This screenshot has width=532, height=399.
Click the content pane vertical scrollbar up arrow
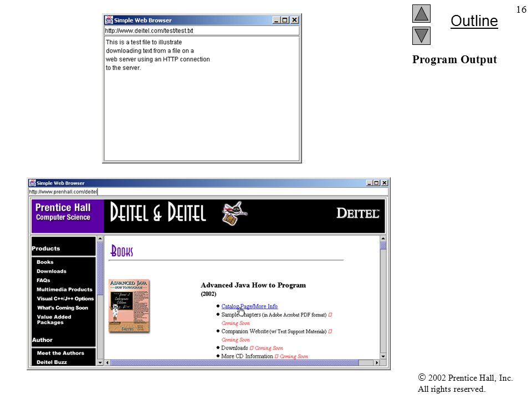(x=383, y=238)
